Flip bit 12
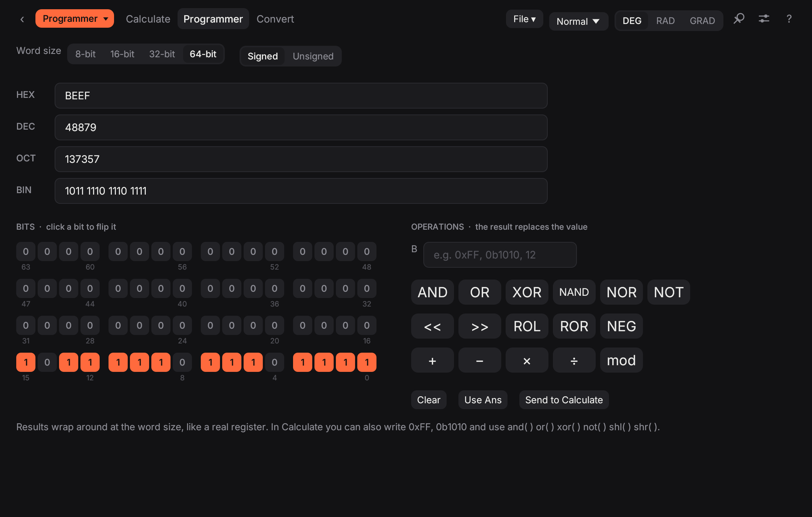The width and height of the screenshot is (812, 517). 90,363
